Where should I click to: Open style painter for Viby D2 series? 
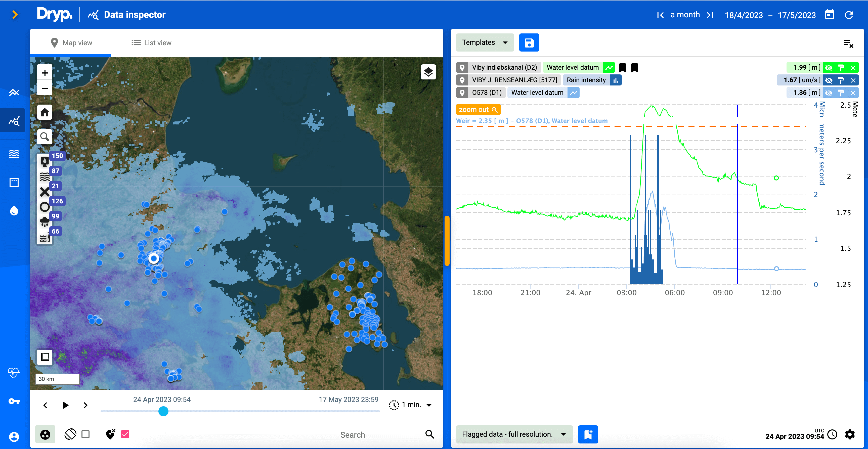(841, 67)
